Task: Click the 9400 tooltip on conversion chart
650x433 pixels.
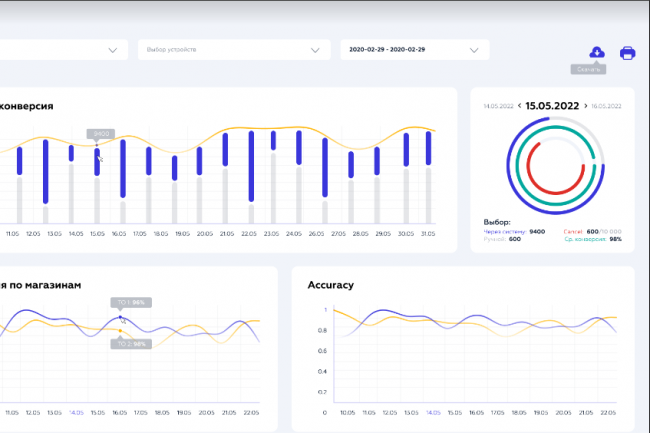Action: [x=101, y=134]
